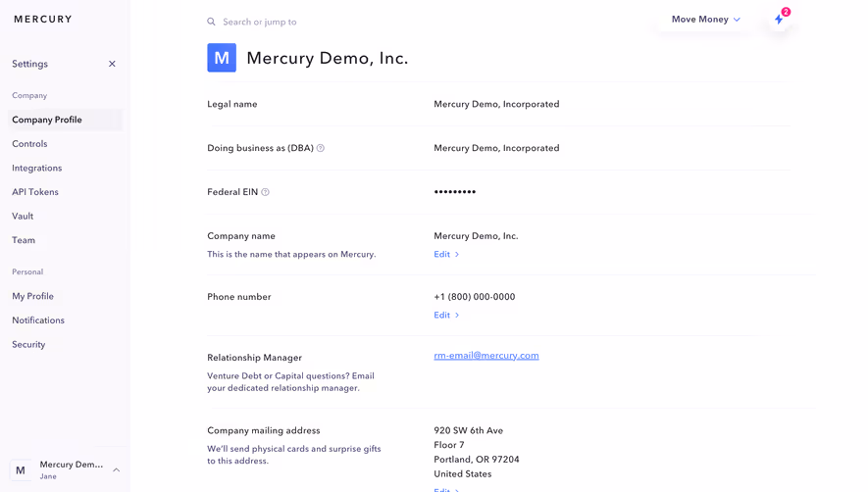
Task: Open Integrations settings page
Action: pos(37,168)
